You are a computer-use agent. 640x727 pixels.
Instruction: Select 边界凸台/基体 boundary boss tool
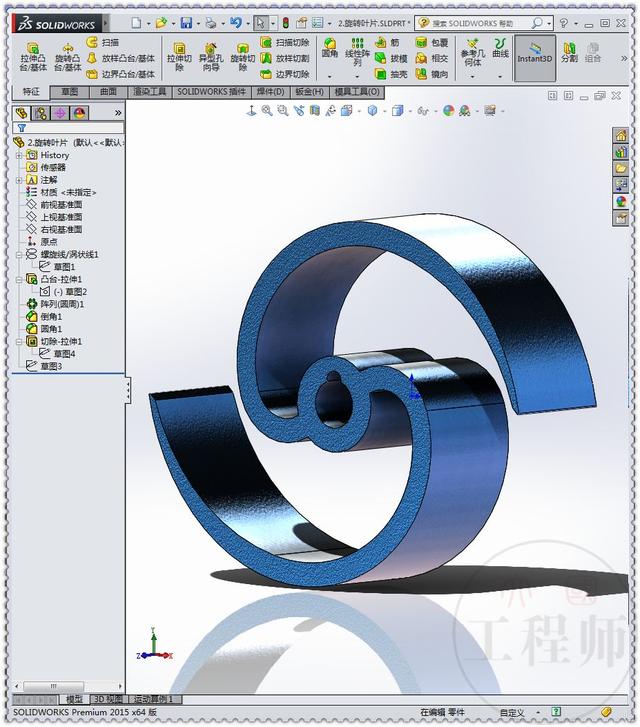[x=121, y=74]
